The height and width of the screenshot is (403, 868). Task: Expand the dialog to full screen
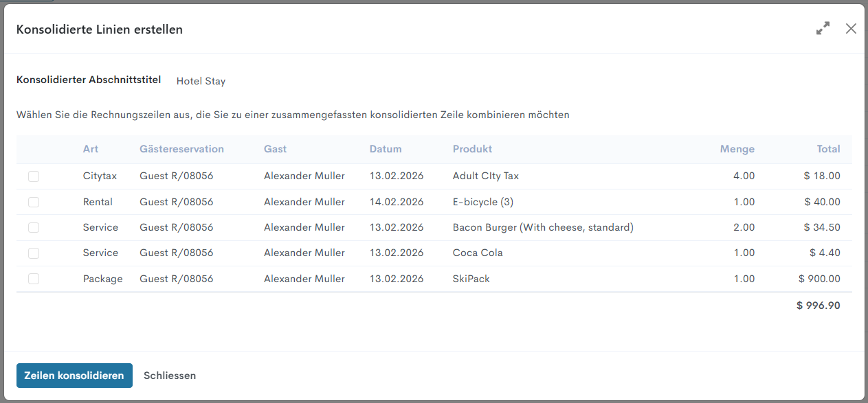click(x=823, y=29)
